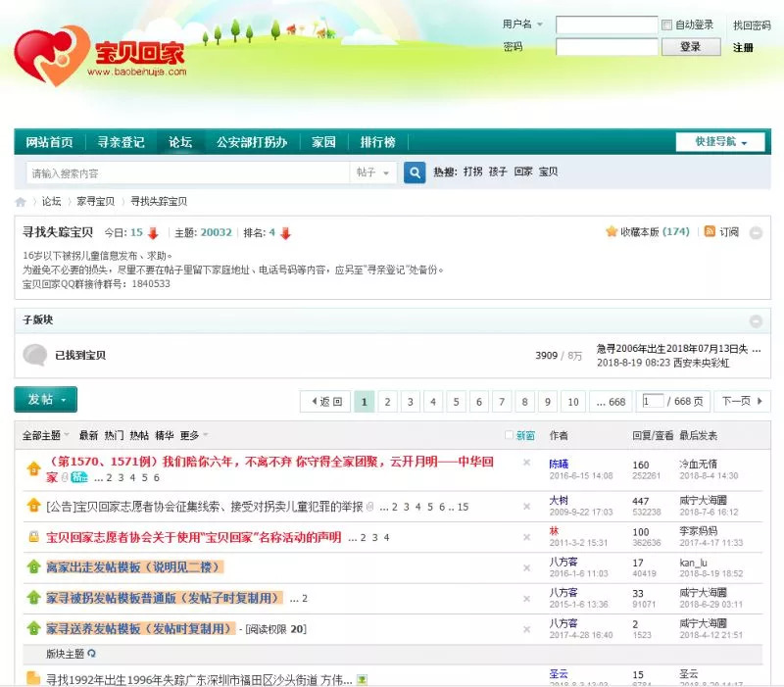Open the 公安部打拐办 nav tab
This screenshot has height=687, width=784.
click(252, 142)
